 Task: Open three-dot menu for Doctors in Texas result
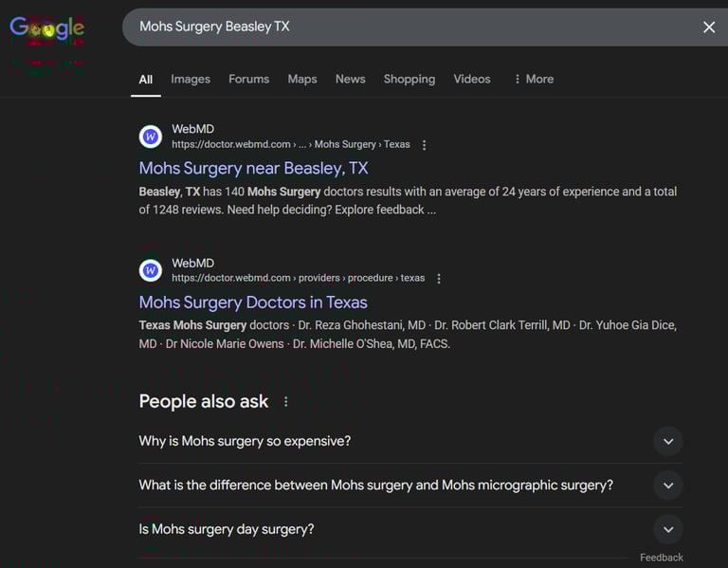(439, 278)
